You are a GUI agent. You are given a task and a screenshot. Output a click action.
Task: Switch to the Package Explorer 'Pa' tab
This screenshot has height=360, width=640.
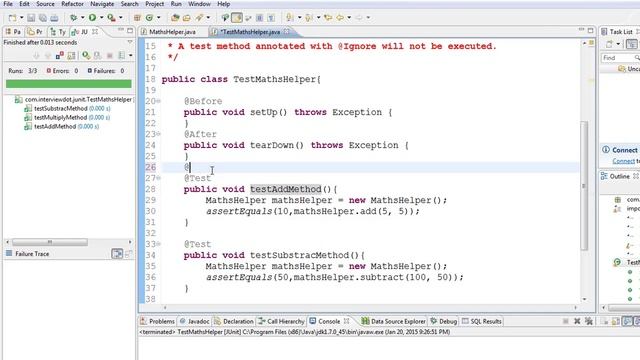[x=13, y=32]
